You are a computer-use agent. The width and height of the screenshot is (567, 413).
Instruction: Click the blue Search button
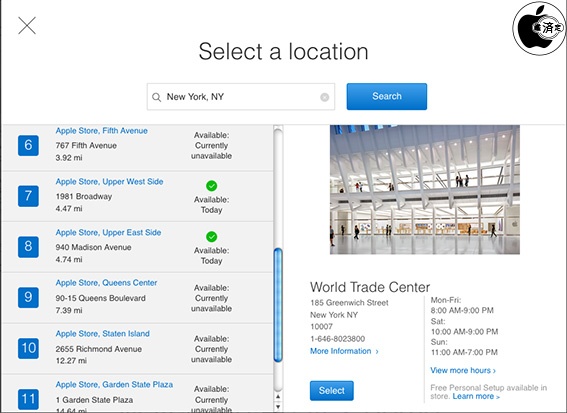387,97
